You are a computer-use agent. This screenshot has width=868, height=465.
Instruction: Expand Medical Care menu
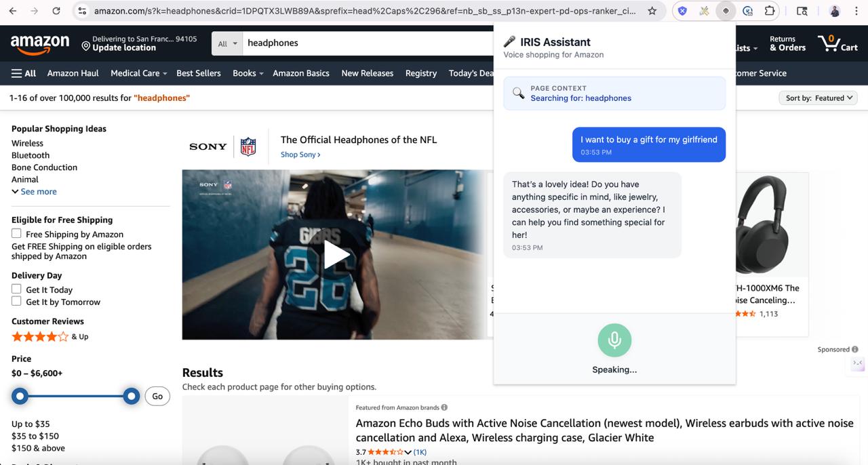coord(138,73)
